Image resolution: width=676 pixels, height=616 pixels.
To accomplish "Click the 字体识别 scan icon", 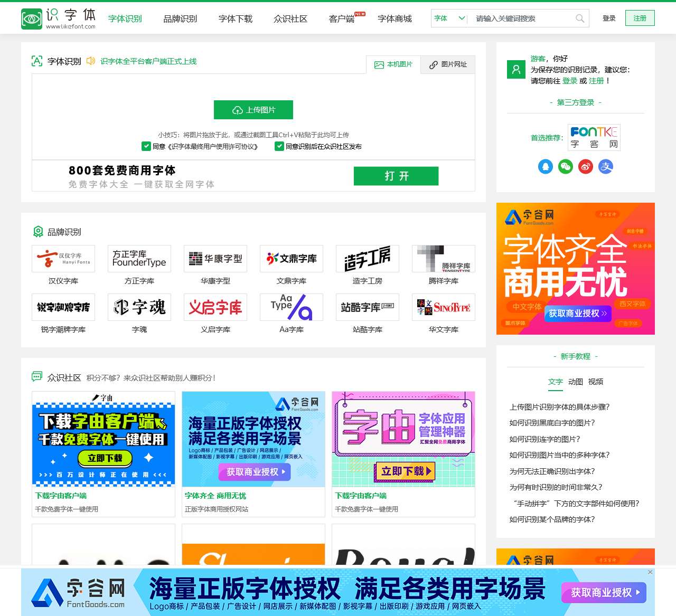I will tap(37, 61).
